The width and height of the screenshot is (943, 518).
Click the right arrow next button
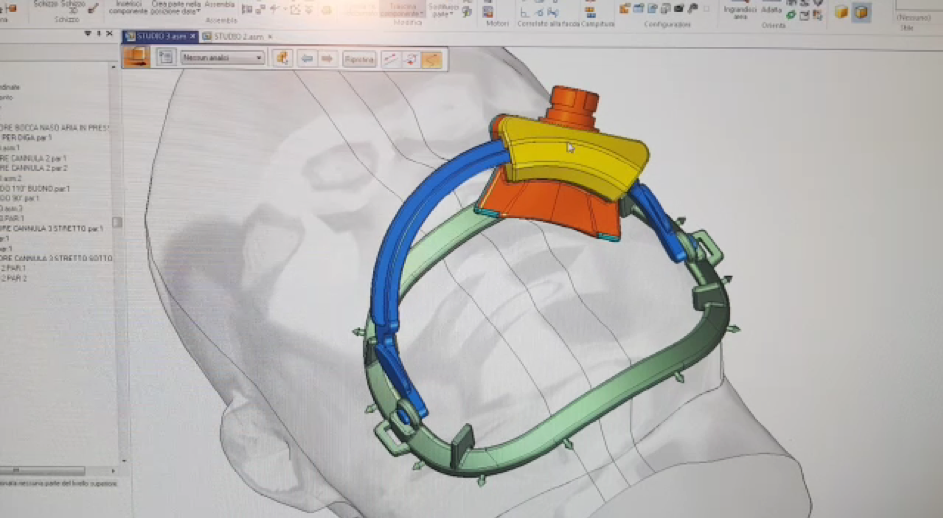[326, 59]
